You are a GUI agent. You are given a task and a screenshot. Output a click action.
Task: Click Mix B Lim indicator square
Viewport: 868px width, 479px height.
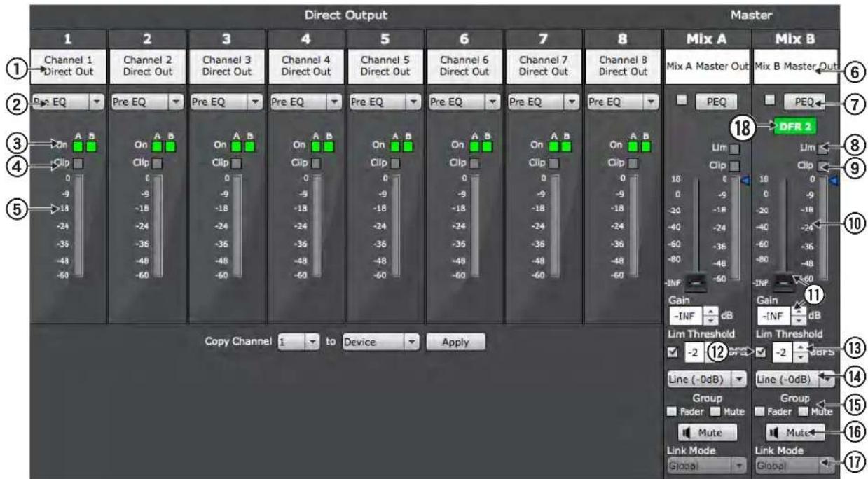tap(823, 148)
